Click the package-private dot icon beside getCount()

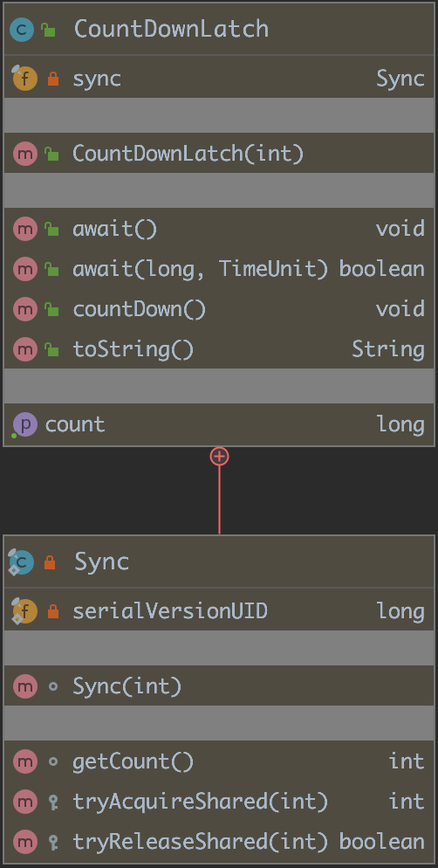click(53, 761)
